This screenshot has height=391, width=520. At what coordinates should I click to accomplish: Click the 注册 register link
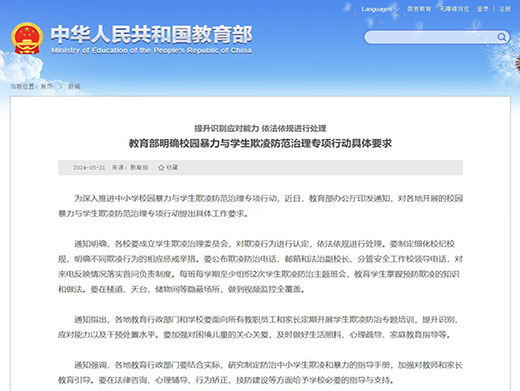[x=505, y=9]
